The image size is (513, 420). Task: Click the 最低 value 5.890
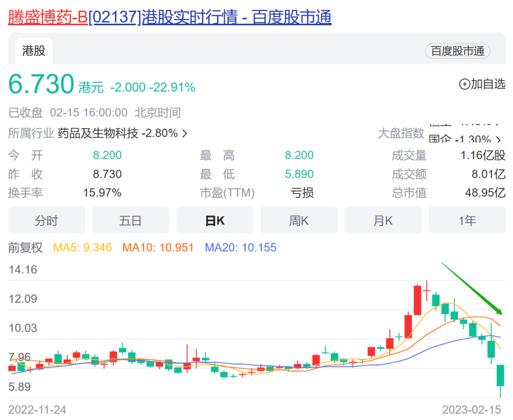[299, 174]
